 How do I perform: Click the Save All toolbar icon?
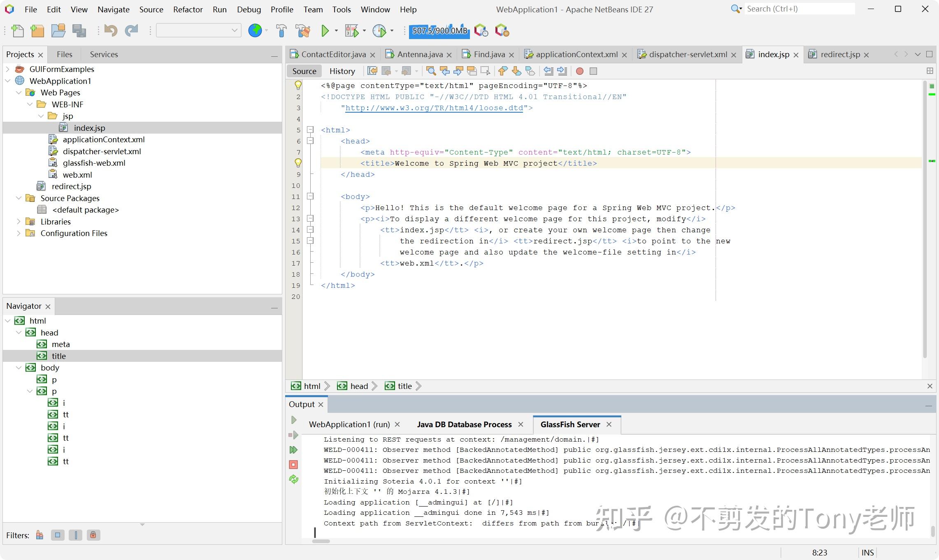(79, 31)
